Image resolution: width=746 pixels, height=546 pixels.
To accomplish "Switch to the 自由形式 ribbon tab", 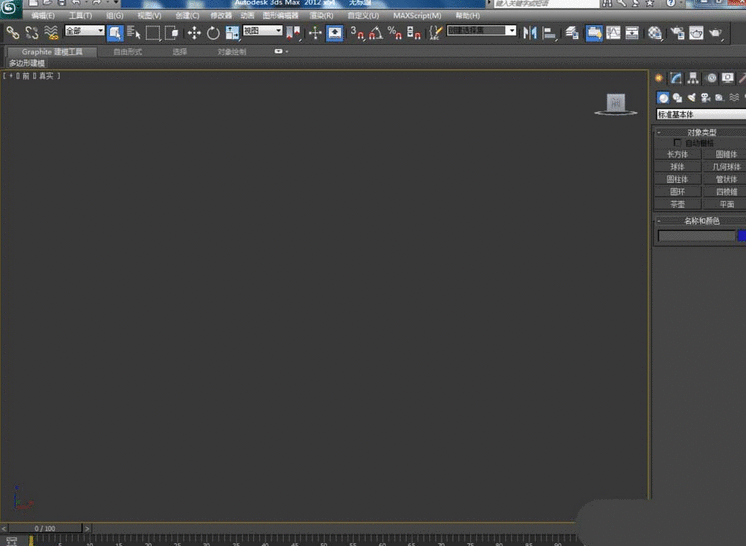I will [128, 51].
